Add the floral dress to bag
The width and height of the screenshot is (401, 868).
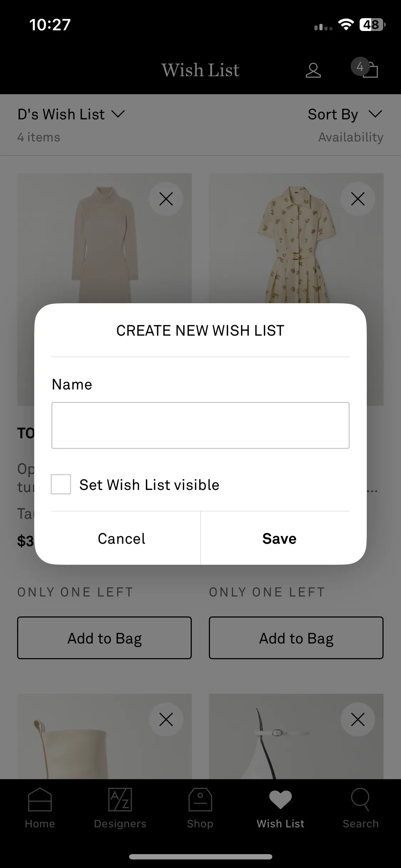click(x=296, y=638)
